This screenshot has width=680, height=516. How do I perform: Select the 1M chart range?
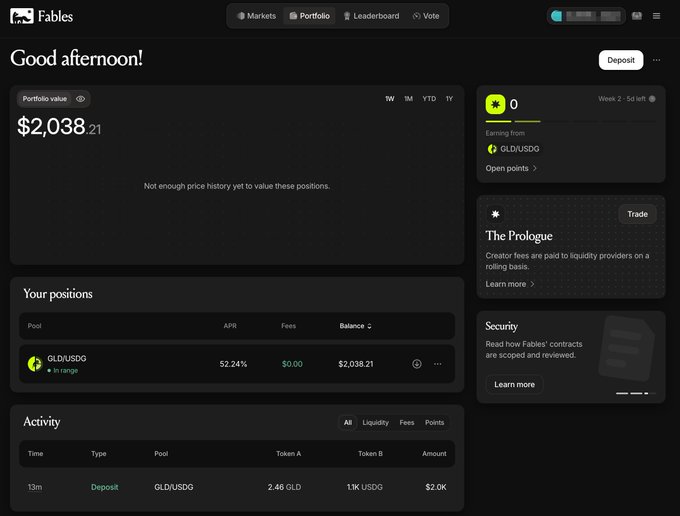click(408, 99)
